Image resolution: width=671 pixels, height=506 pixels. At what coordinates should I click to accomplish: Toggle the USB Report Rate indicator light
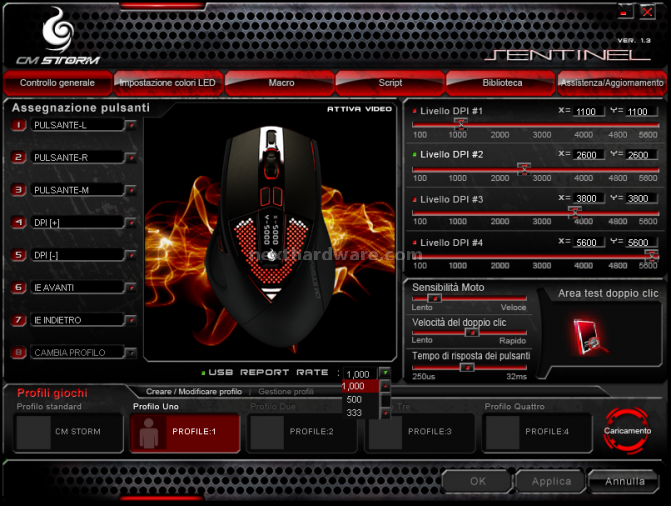203,373
